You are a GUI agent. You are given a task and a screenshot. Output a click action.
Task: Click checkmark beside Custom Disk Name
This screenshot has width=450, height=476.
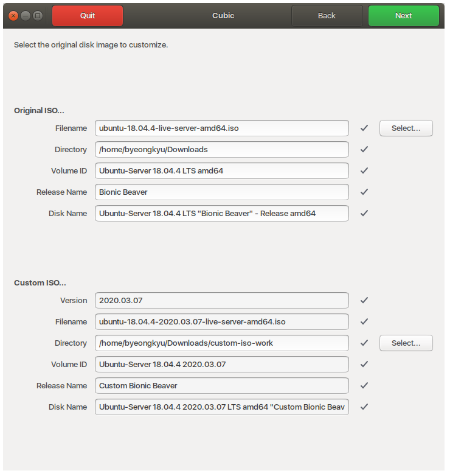[364, 407]
